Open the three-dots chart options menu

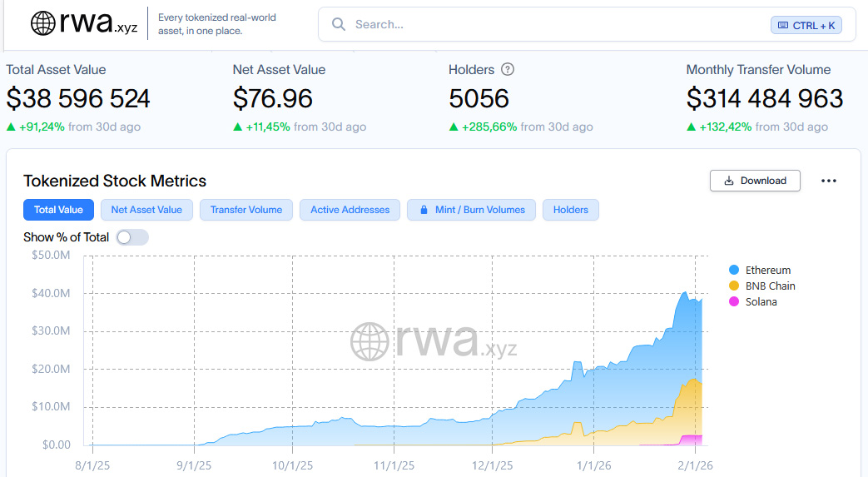[828, 181]
